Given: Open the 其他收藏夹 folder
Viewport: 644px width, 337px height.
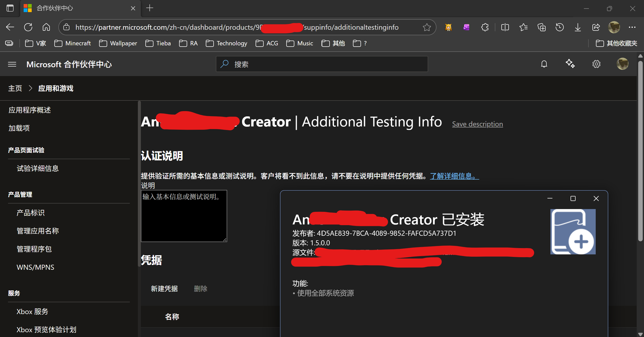Looking at the screenshot, I should (x=616, y=43).
